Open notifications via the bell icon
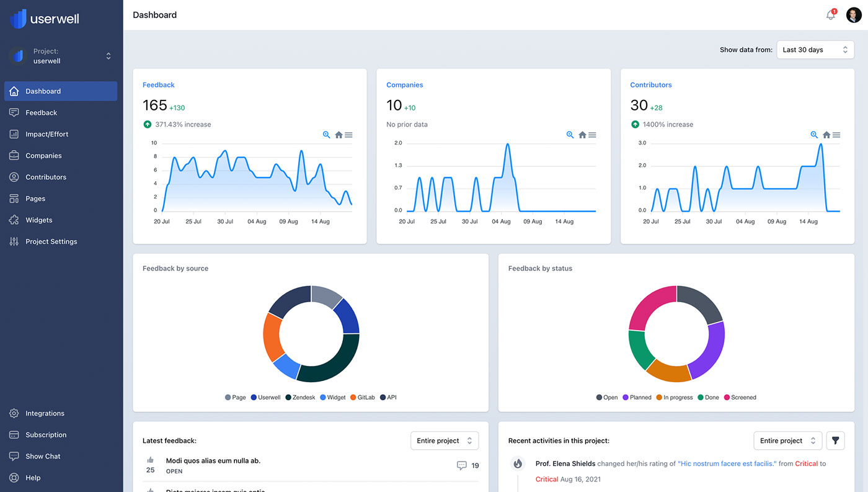This screenshot has height=492, width=868. 830,14
